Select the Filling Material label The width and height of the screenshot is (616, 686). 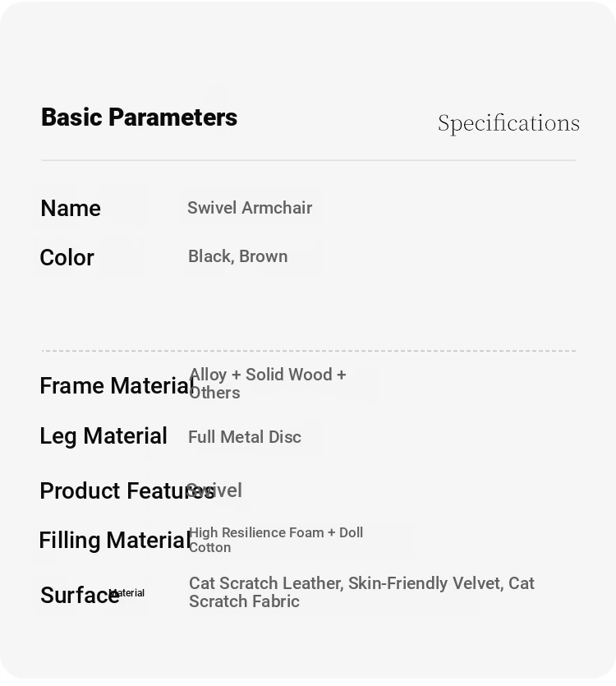pos(115,541)
